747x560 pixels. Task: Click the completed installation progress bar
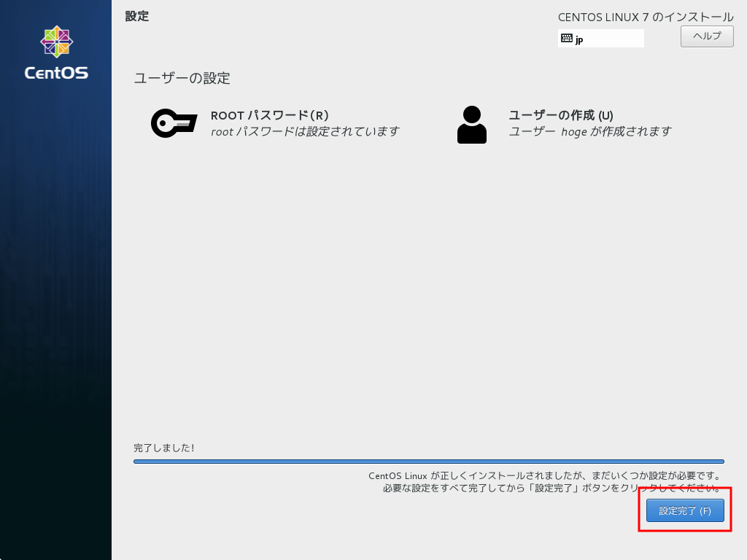click(x=429, y=462)
